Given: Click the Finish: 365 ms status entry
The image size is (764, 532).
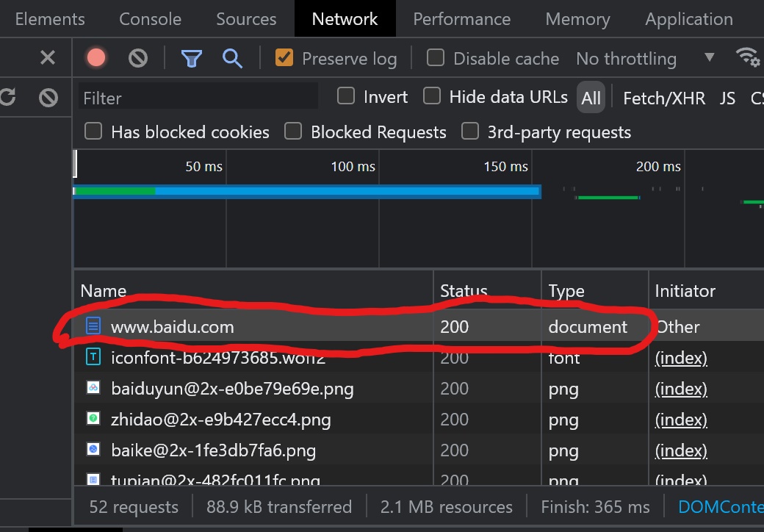Looking at the screenshot, I should point(596,507).
